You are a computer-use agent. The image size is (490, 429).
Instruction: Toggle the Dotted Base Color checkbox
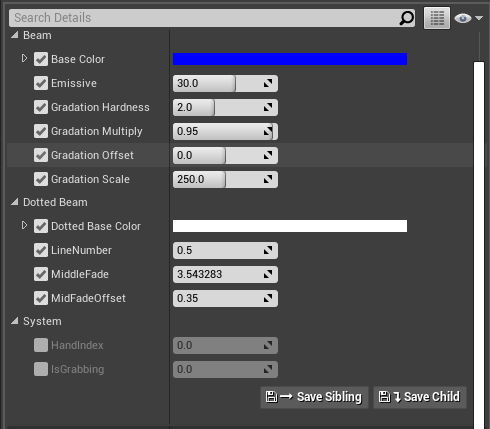click(41, 226)
